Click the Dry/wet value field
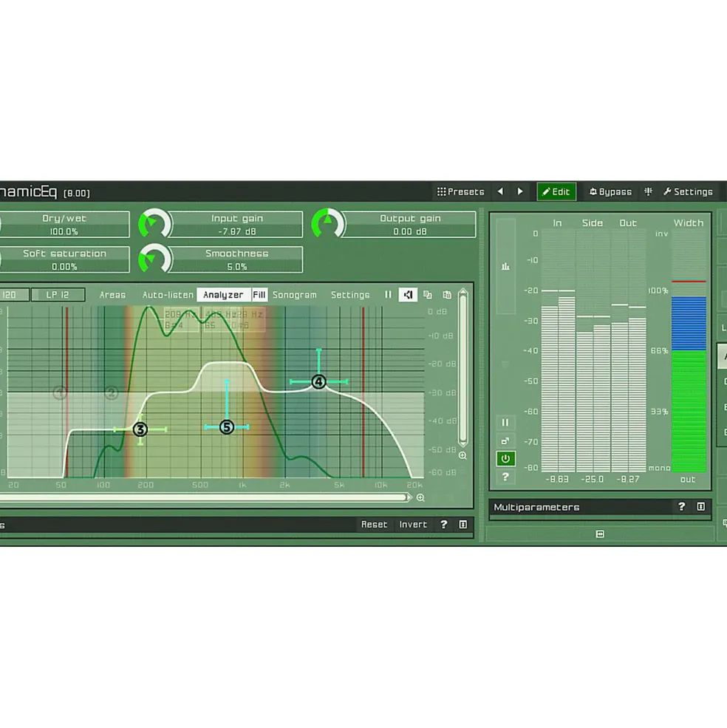The image size is (727, 728). tap(64, 224)
